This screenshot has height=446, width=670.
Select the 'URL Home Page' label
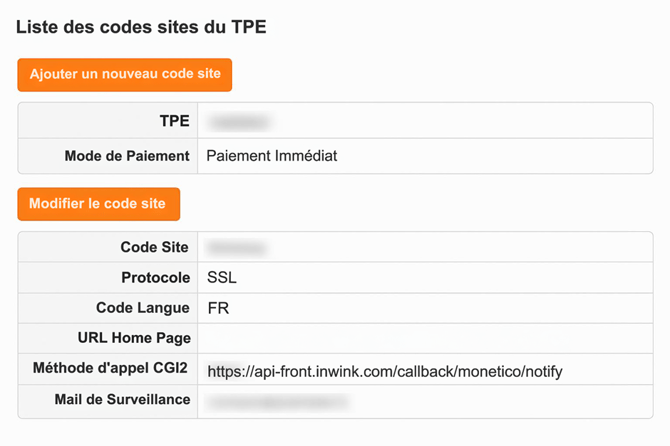pos(134,339)
